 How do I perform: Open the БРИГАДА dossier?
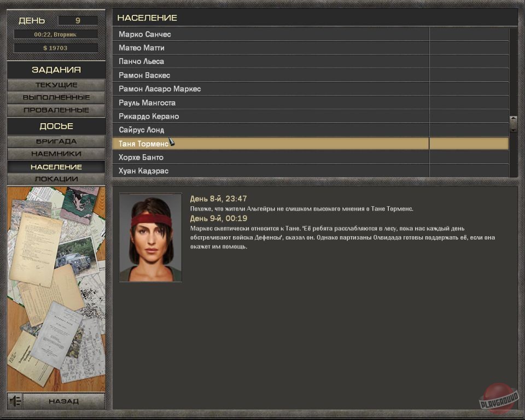coord(56,141)
